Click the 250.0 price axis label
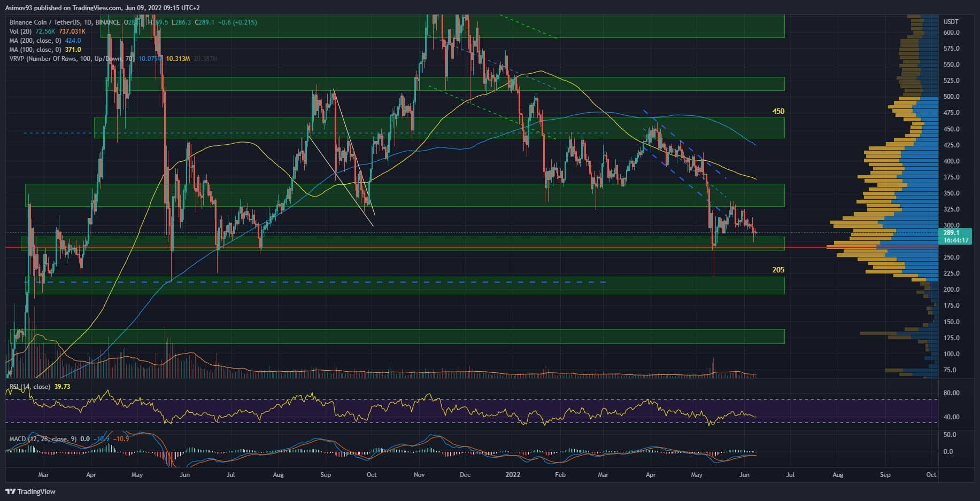Screen dimensions: 980x501 [x=951, y=257]
